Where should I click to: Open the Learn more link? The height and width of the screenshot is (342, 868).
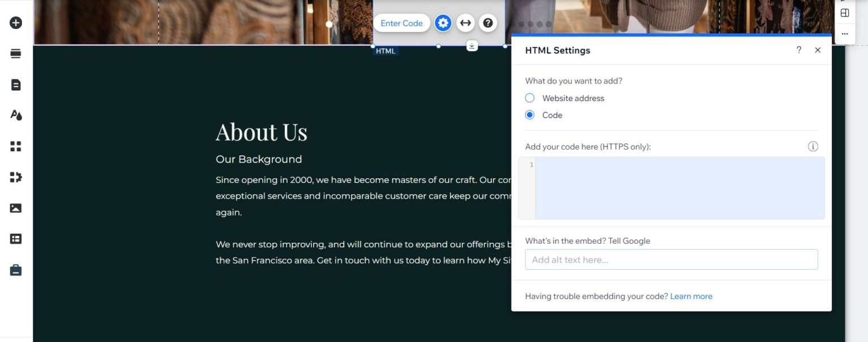coord(691,296)
